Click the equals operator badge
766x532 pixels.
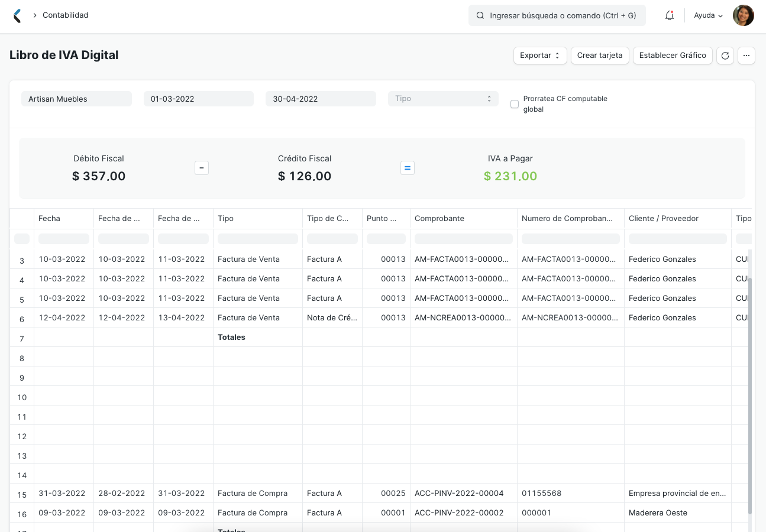[408, 168]
